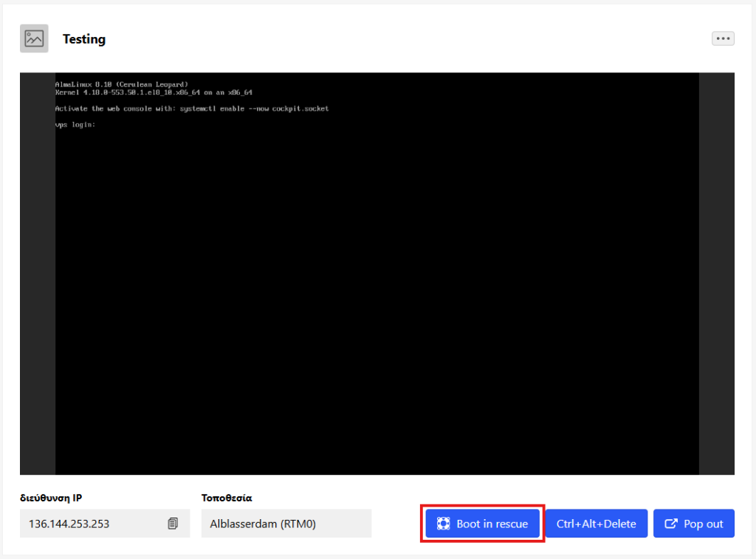Image resolution: width=756 pixels, height=559 pixels.
Task: Click the lifebuoy icon on Boot in rescue
Action: (x=443, y=524)
